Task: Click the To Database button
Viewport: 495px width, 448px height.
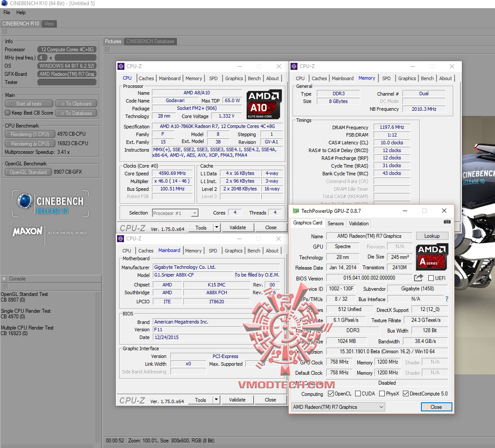Action: tap(76, 113)
